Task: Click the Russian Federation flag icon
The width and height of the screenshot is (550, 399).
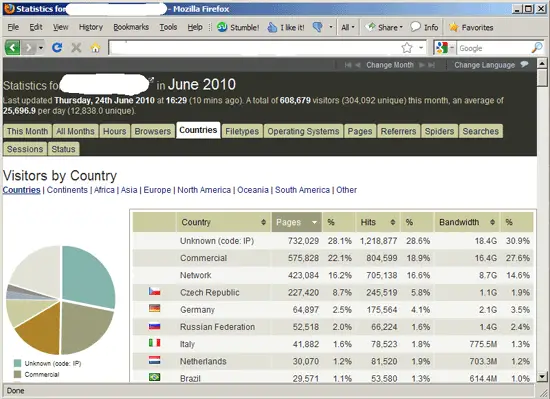Action: point(154,326)
